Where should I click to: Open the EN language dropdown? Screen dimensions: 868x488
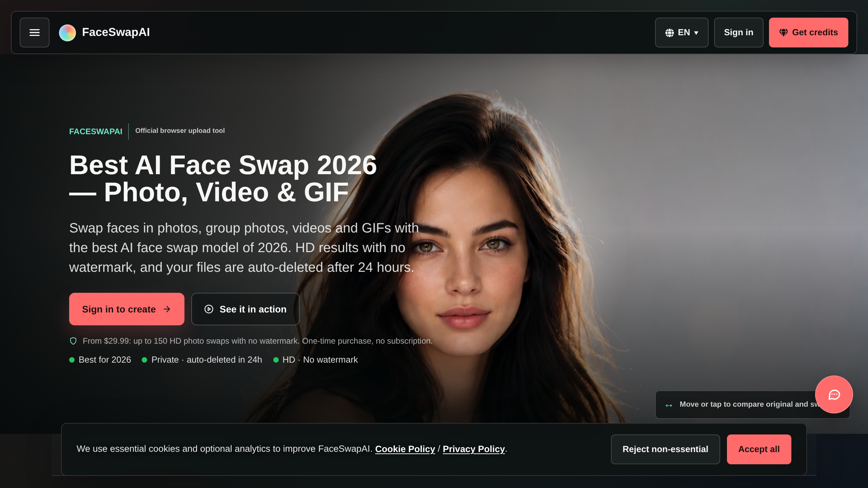[682, 33]
